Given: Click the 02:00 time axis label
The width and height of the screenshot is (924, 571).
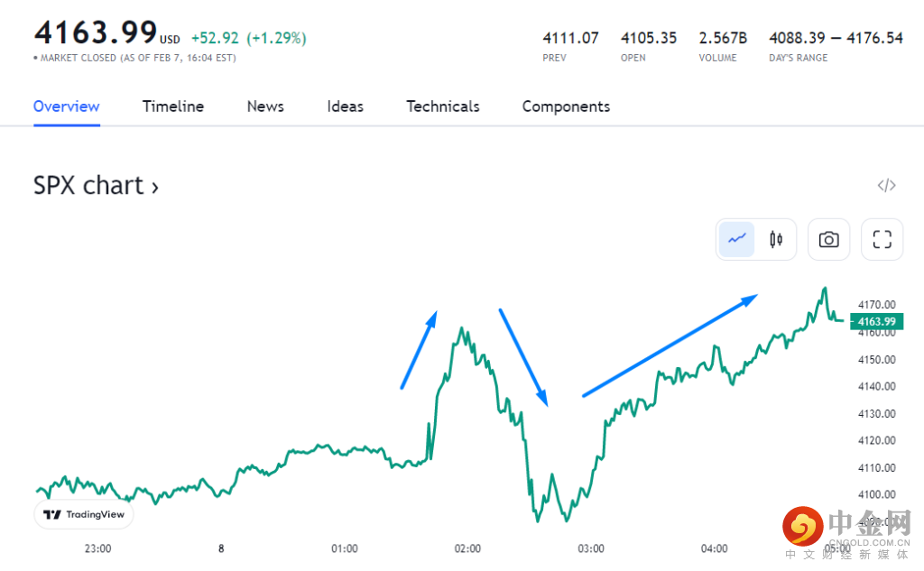Looking at the screenshot, I should click(x=467, y=548).
